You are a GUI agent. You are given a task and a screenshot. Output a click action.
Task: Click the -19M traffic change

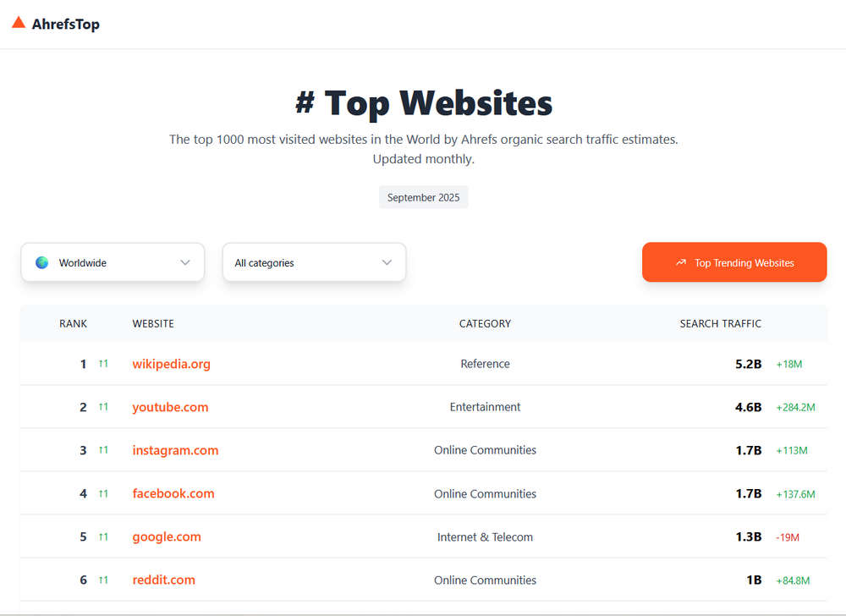pos(787,537)
